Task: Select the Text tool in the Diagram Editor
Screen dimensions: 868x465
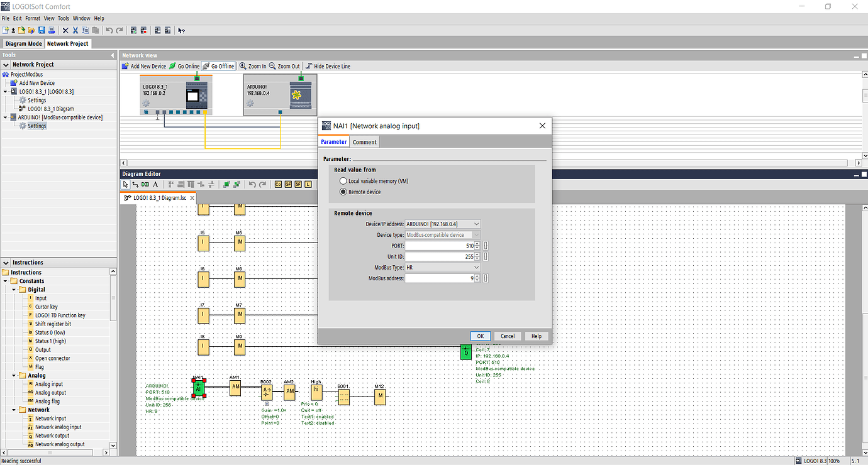Action: click(x=155, y=184)
